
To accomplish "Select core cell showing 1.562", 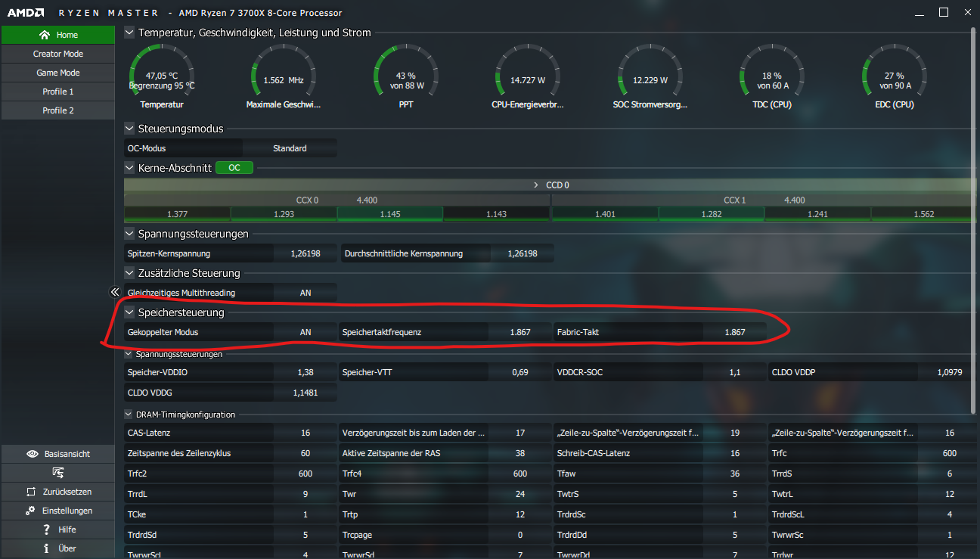I will 923,214.
